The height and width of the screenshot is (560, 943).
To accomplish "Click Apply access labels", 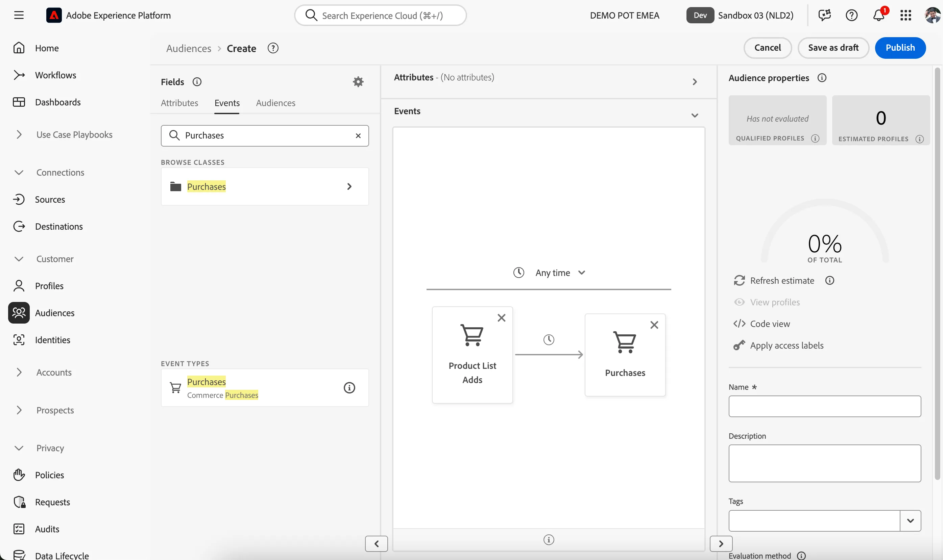I will pyautogui.click(x=778, y=345).
